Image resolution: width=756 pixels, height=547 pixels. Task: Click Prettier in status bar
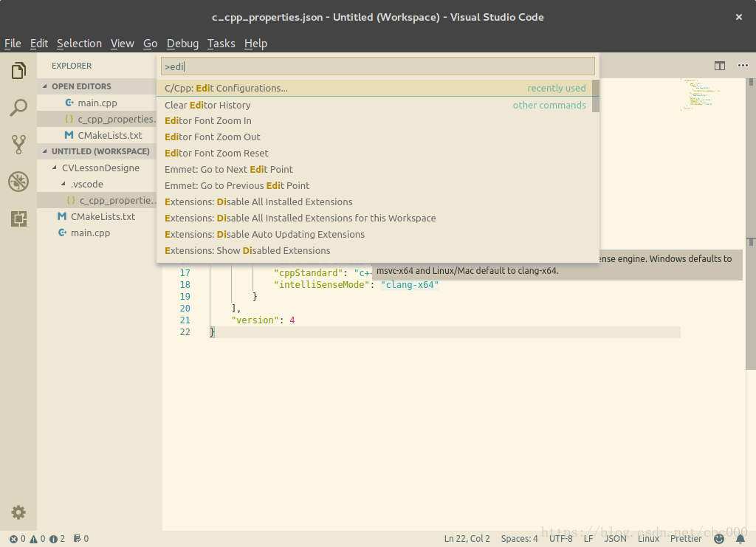[686, 539]
